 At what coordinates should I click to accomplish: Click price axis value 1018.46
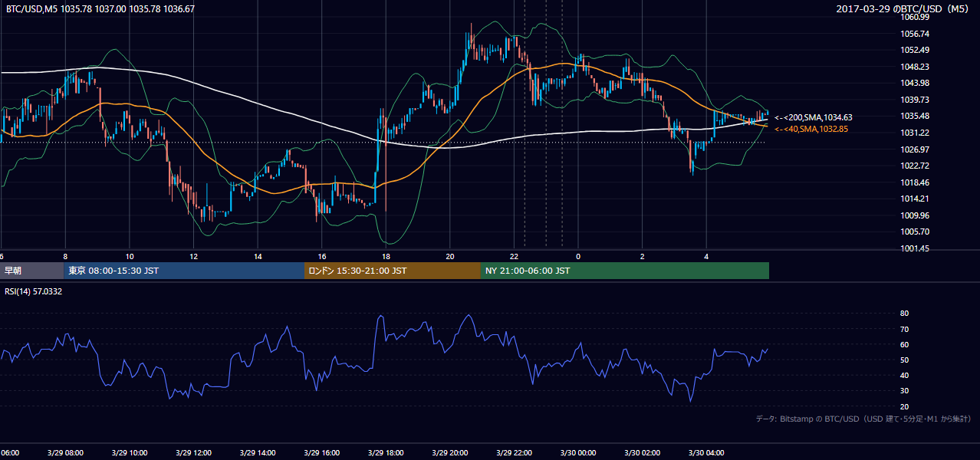tap(916, 182)
